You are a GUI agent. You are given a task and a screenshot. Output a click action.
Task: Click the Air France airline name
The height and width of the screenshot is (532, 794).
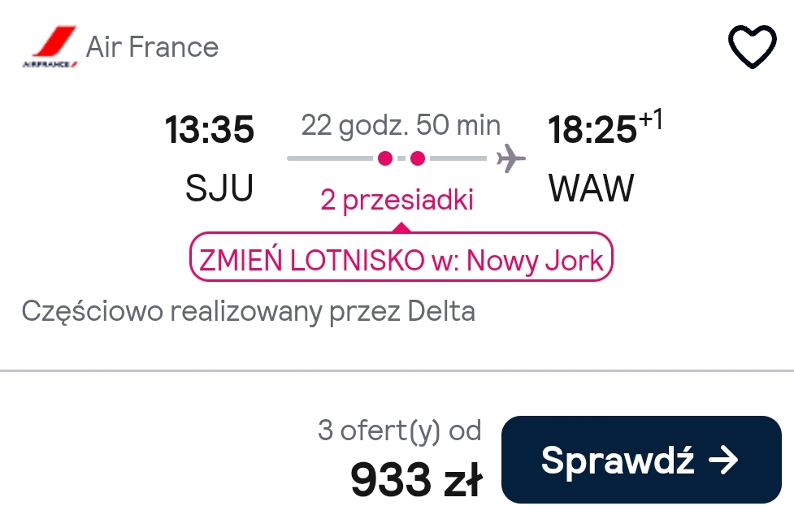pyautogui.click(x=152, y=47)
